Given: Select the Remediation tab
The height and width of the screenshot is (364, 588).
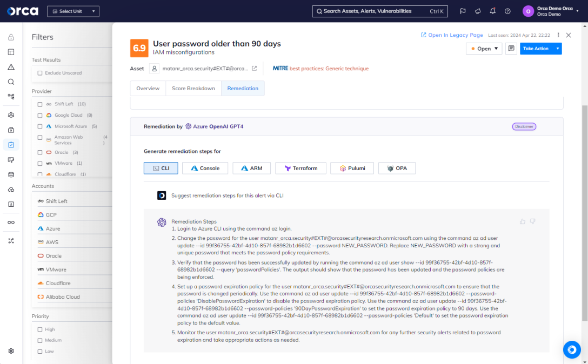Looking at the screenshot, I should [243, 89].
